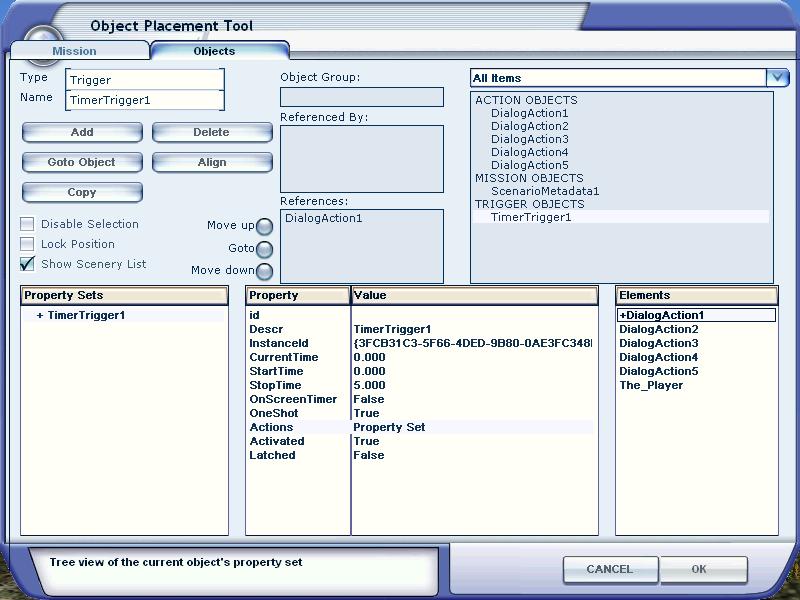Viewport: 800px width, 600px height.
Task: Select MISSION OBJECTS category header
Action: tap(529, 178)
